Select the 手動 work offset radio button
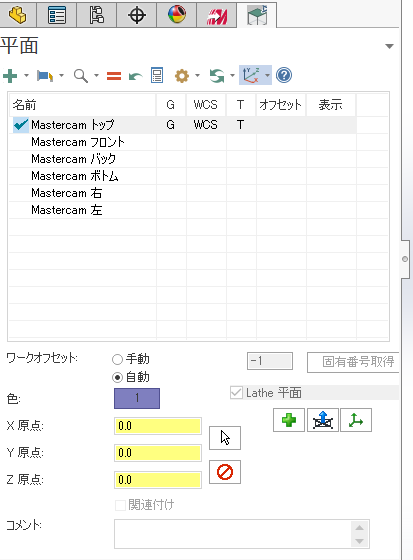Viewport: 413px width, 560px height. [118, 359]
